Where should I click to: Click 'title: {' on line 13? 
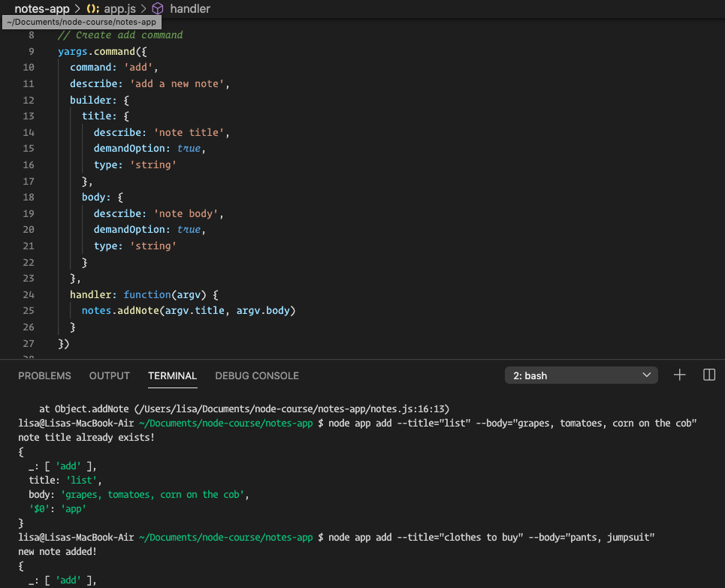105,116
